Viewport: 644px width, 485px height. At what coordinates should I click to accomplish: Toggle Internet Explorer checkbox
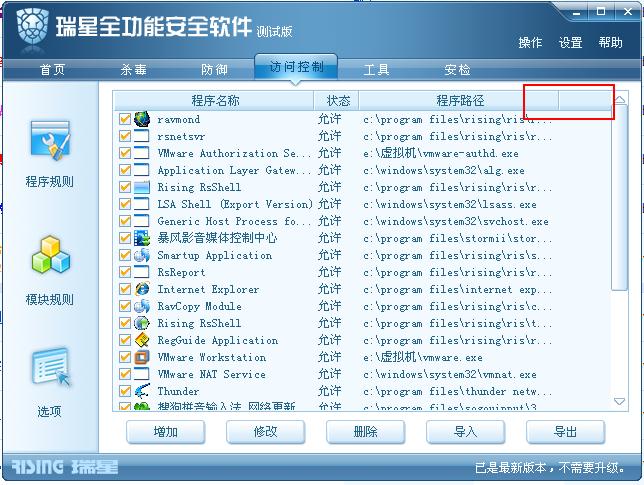pos(125,289)
